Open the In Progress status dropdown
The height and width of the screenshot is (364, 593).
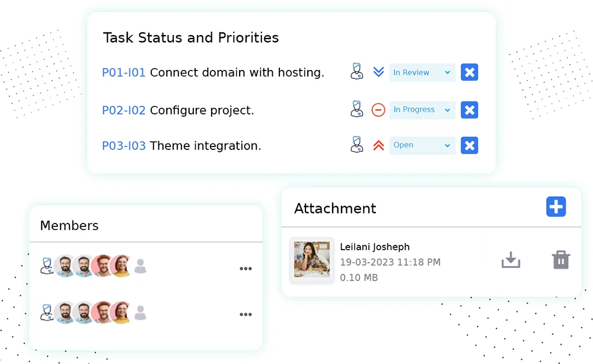click(422, 110)
